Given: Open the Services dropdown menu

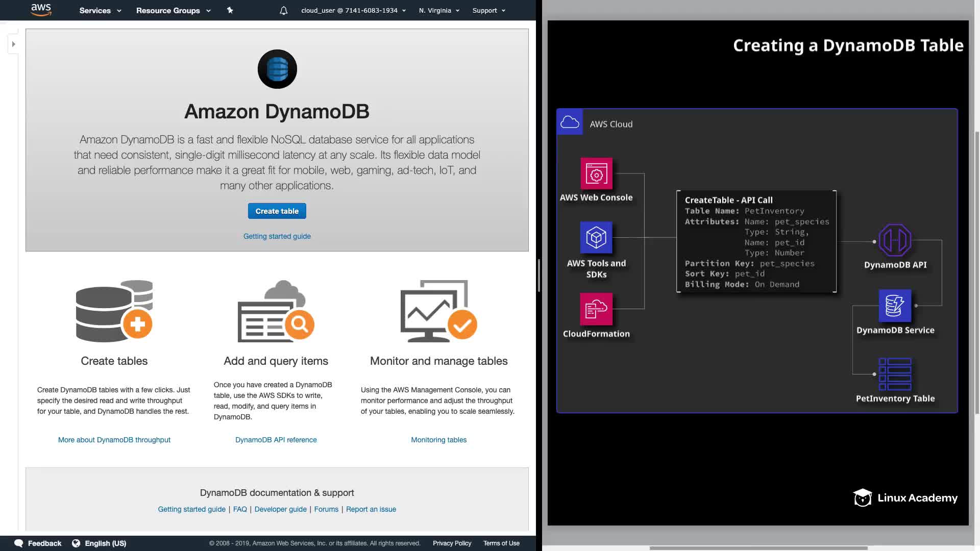Looking at the screenshot, I should tap(100, 10).
